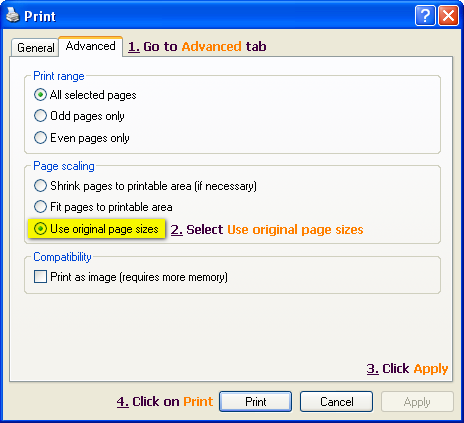Cancel the print dialog
Viewport: 464px width, 423px height.
(336, 402)
